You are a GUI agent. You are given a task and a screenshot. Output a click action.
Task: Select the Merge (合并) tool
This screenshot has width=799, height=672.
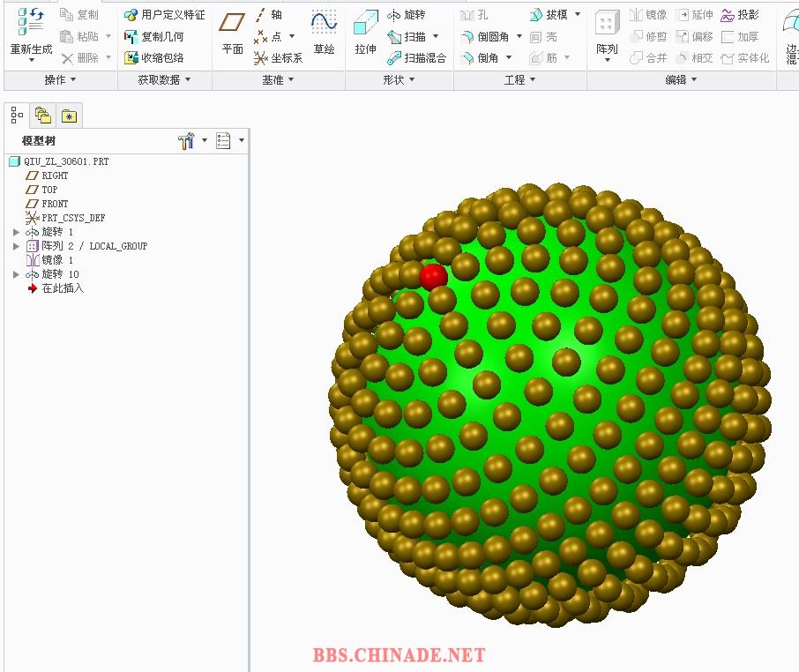click(648, 58)
